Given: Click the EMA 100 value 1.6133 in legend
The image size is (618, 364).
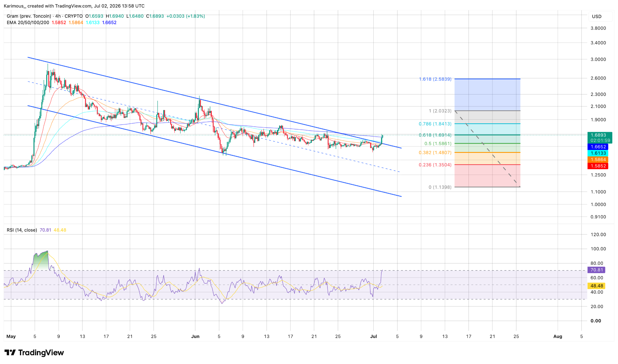Looking at the screenshot, I should click(93, 23).
